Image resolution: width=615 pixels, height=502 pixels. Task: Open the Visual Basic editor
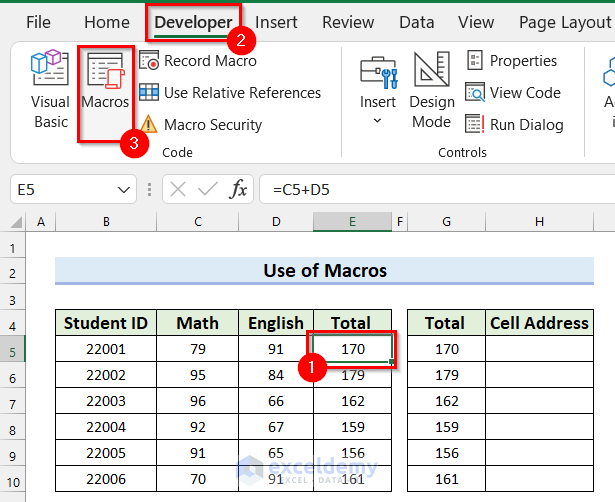click(x=50, y=92)
